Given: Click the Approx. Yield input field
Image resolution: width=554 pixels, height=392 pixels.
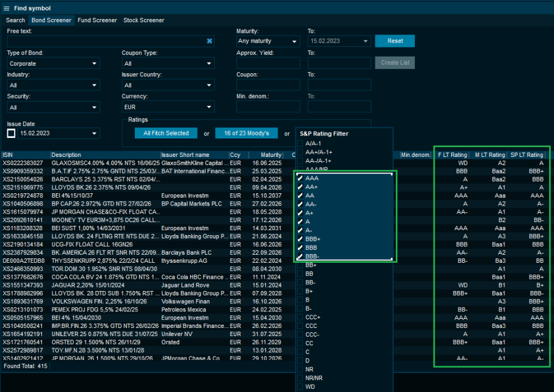Looking at the screenshot, I should pyautogui.click(x=267, y=63).
